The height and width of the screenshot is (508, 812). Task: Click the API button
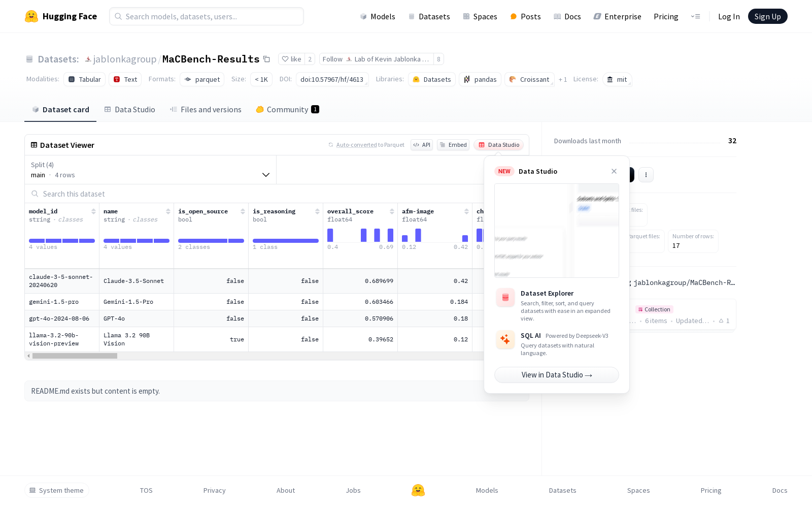click(422, 145)
